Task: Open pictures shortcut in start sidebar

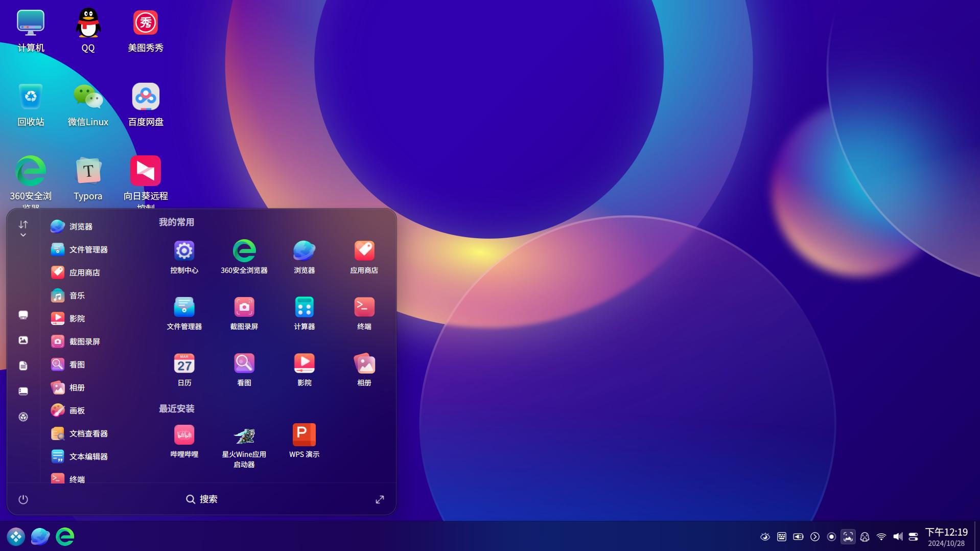Action: pyautogui.click(x=23, y=340)
